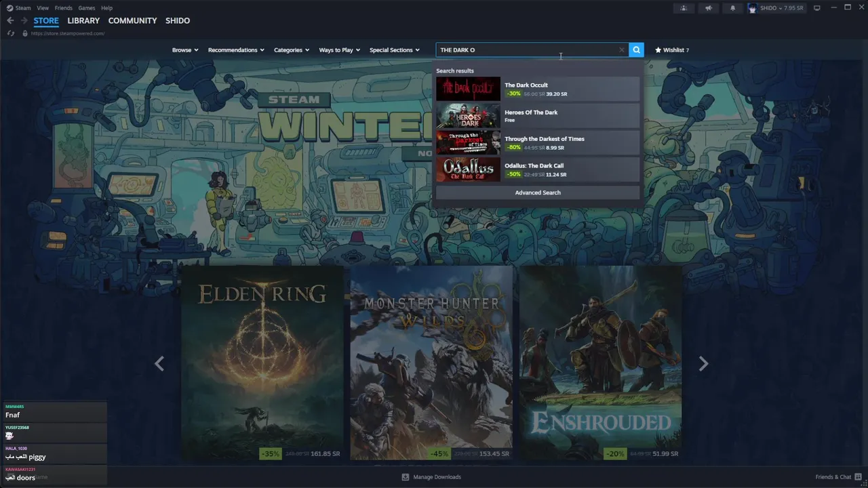Viewport: 868px width, 488px height.
Task: Open the Enshrouded game card
Action: [x=601, y=363]
